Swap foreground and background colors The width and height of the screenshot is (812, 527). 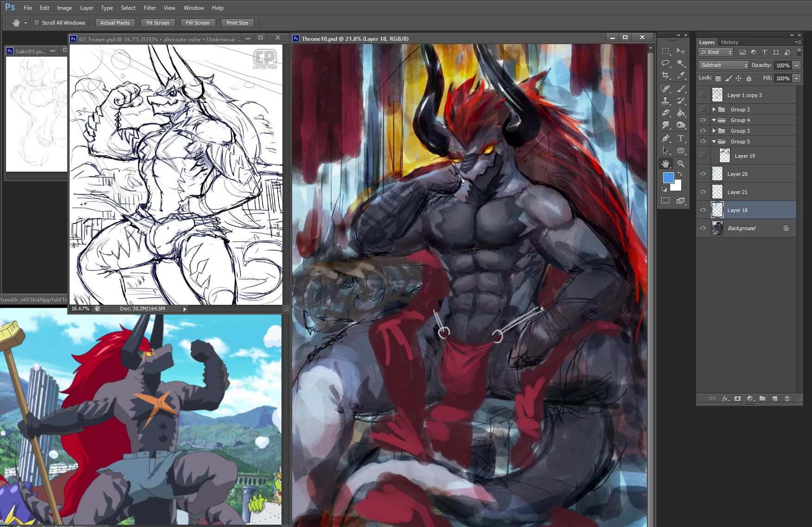coord(680,174)
